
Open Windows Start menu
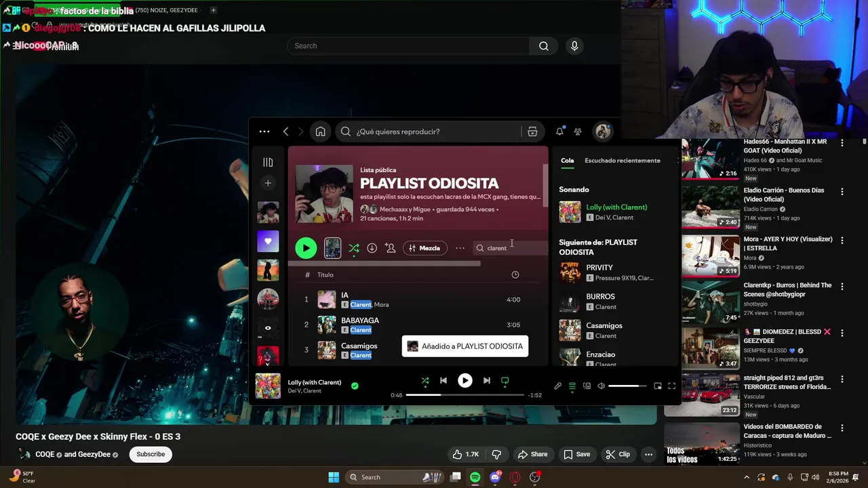tap(334, 477)
